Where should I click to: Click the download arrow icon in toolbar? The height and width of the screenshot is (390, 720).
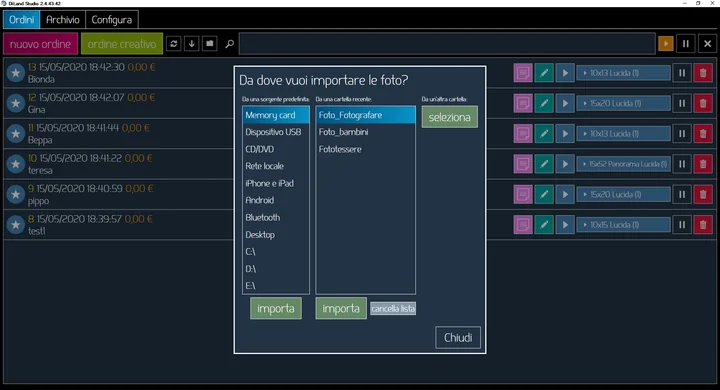191,44
